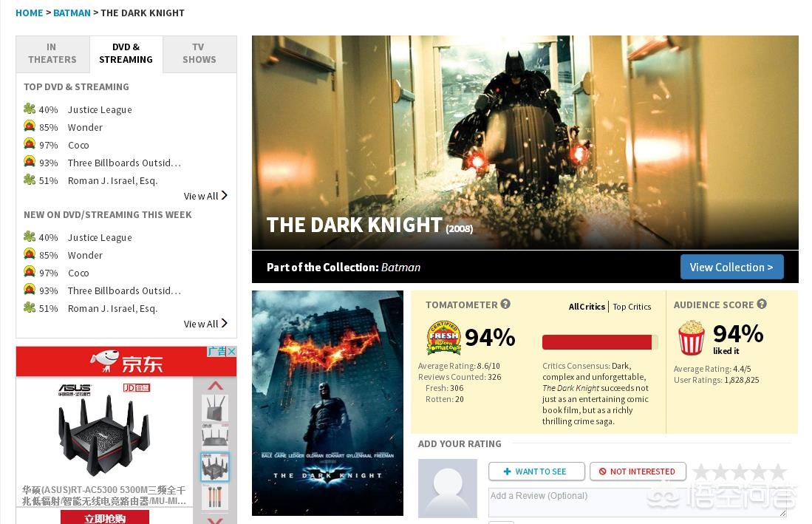
Task: Click View All under Top DVD & Streaming
Action: point(205,196)
